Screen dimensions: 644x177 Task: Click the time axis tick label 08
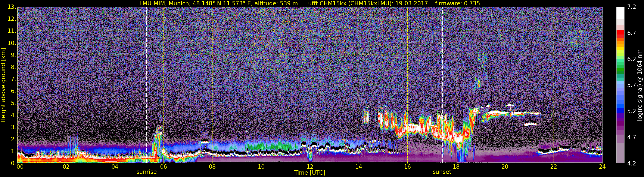[x=212, y=167]
